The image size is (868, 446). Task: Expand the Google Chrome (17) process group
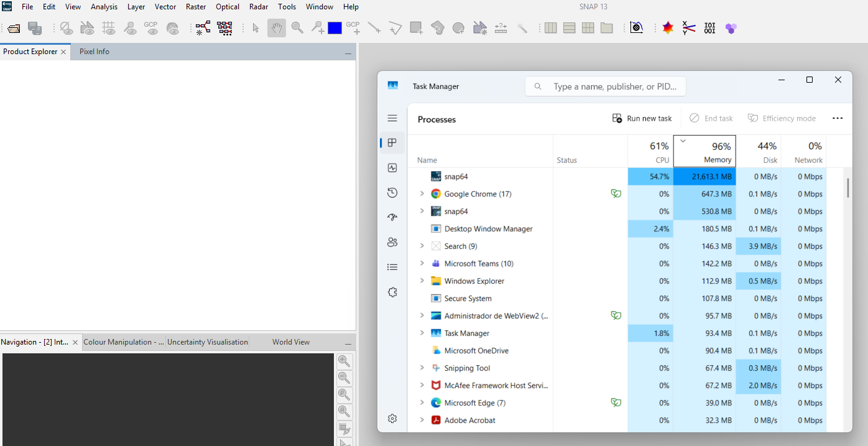pos(422,194)
